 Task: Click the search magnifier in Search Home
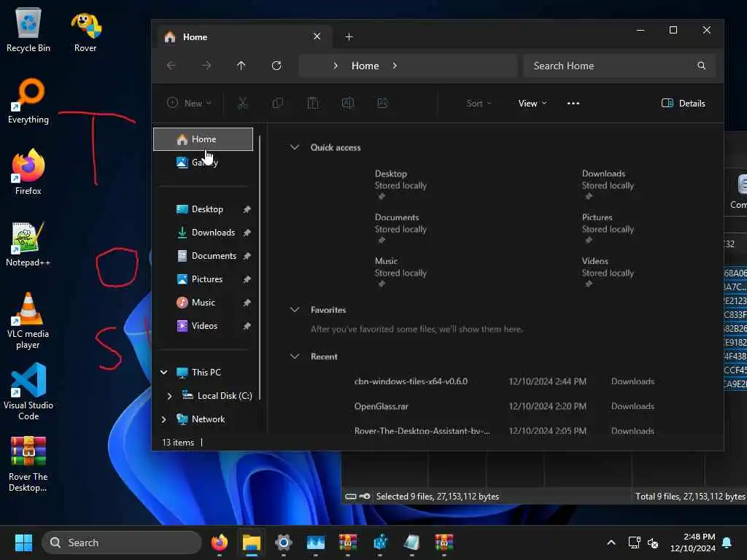[701, 66]
